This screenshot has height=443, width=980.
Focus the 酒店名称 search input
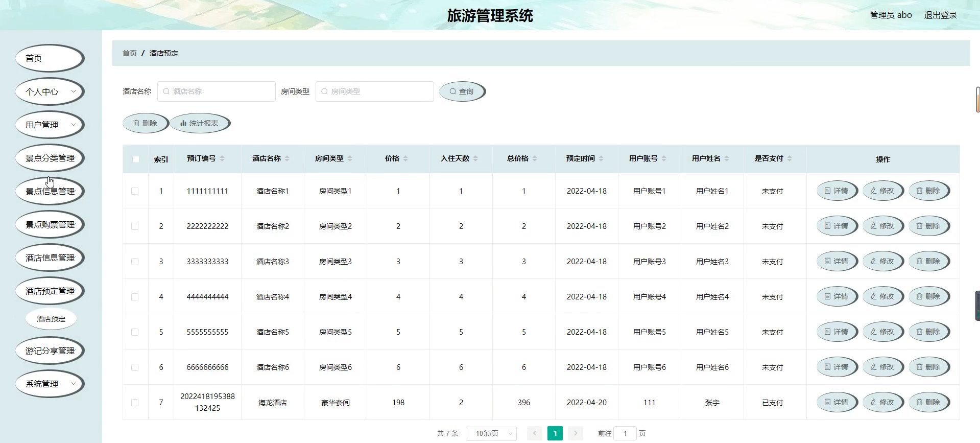[217, 91]
